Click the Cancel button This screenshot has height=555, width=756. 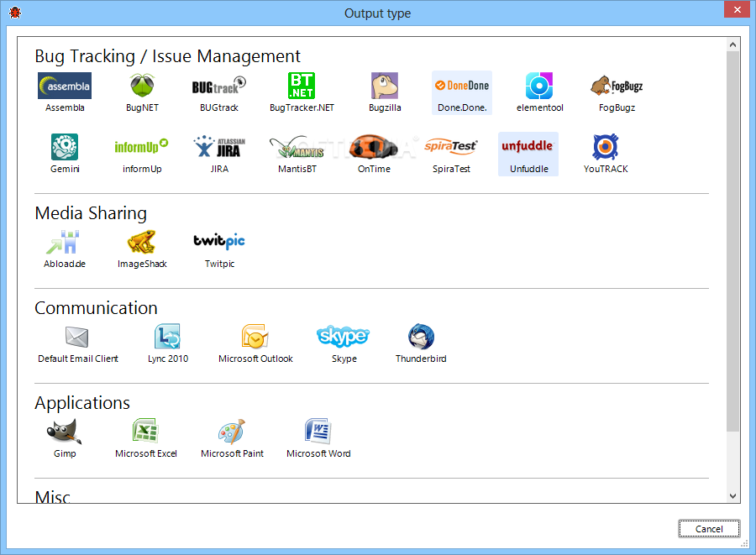coord(709,528)
